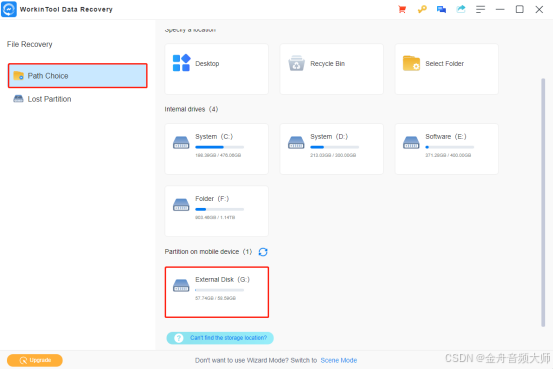Open Can't find the storage location help

pos(220,338)
